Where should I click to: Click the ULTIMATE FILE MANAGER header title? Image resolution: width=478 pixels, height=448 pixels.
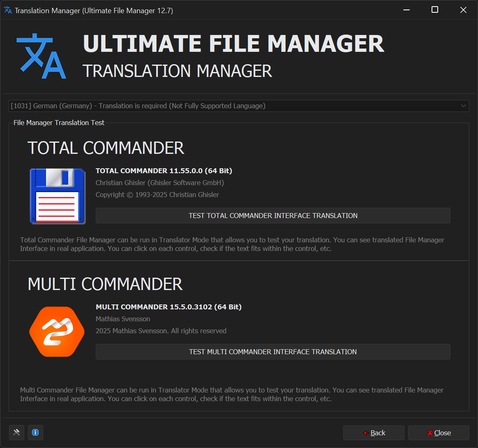(x=233, y=44)
